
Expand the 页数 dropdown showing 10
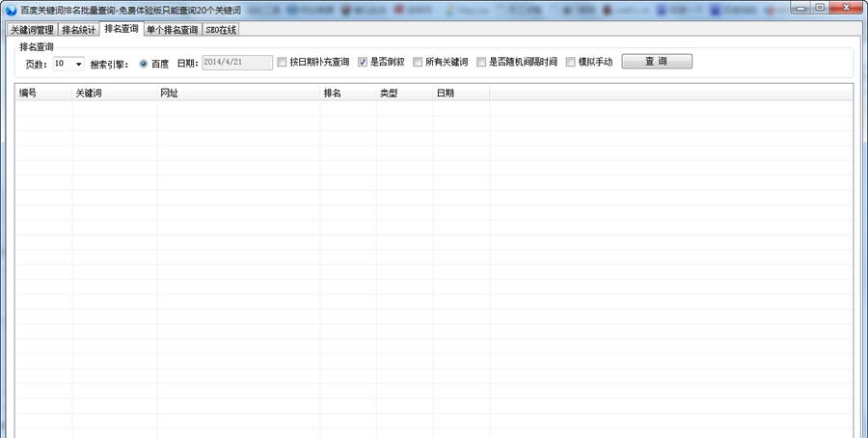[x=79, y=64]
